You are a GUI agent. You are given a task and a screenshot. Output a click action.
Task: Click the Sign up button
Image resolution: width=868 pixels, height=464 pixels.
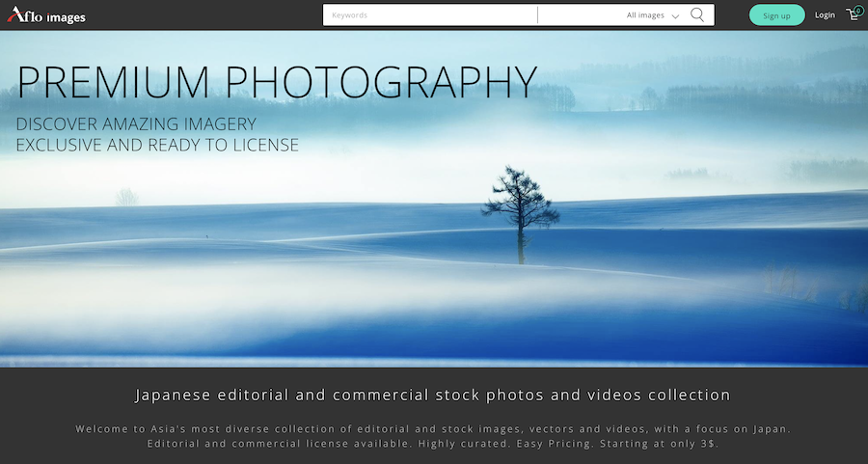coord(776,14)
